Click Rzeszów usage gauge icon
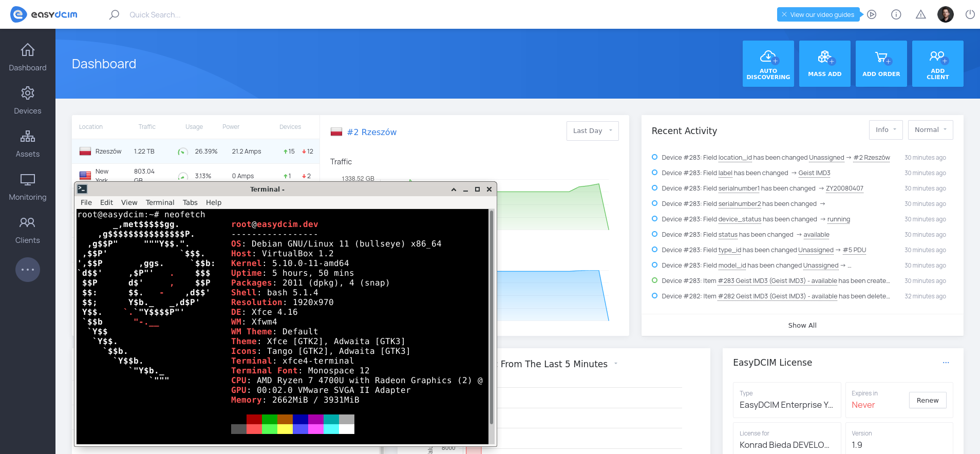 [183, 152]
